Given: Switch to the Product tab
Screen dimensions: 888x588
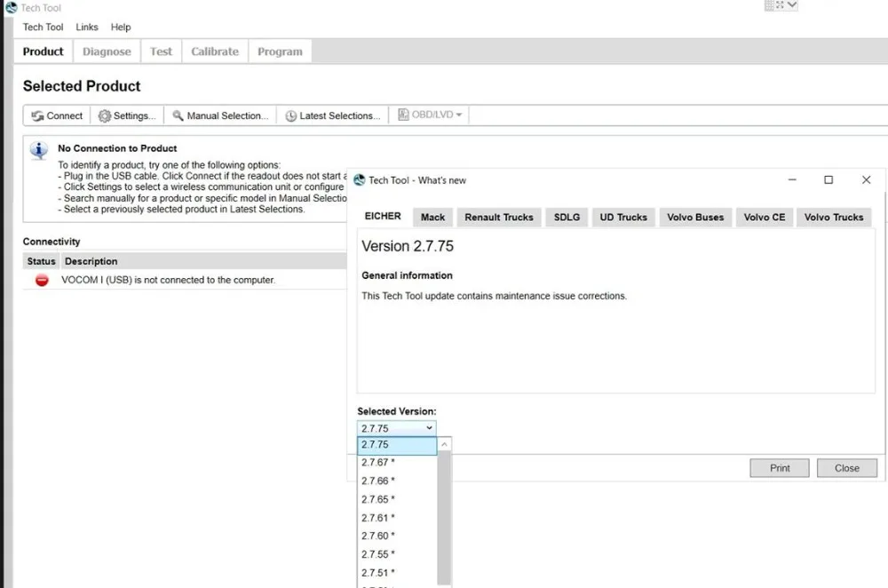Looking at the screenshot, I should pyautogui.click(x=43, y=52).
